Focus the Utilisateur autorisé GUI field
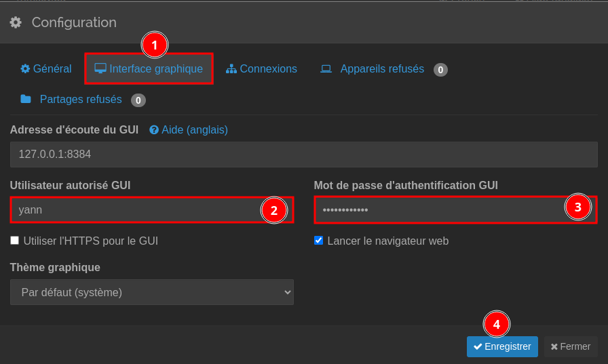This screenshot has height=364, width=608. [136, 210]
